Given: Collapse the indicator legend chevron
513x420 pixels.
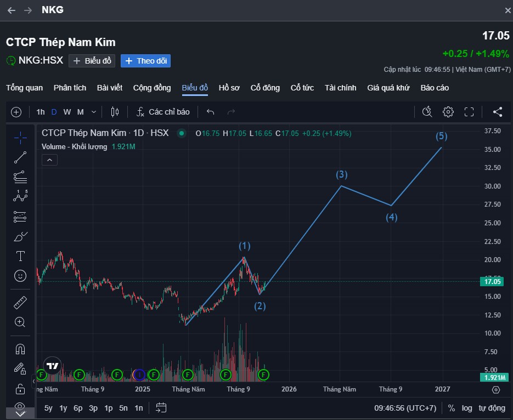Looking at the screenshot, I should tap(50, 160).
